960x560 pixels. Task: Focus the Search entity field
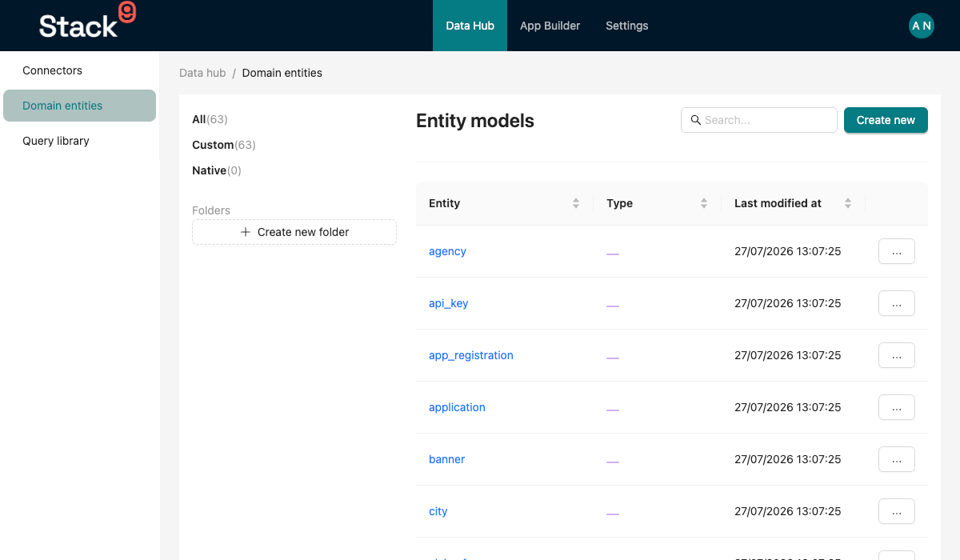[x=759, y=120]
